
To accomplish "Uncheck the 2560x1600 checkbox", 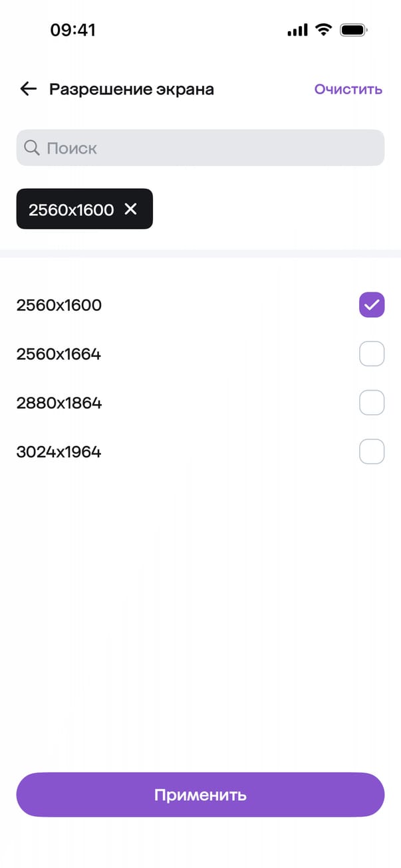I will [372, 305].
